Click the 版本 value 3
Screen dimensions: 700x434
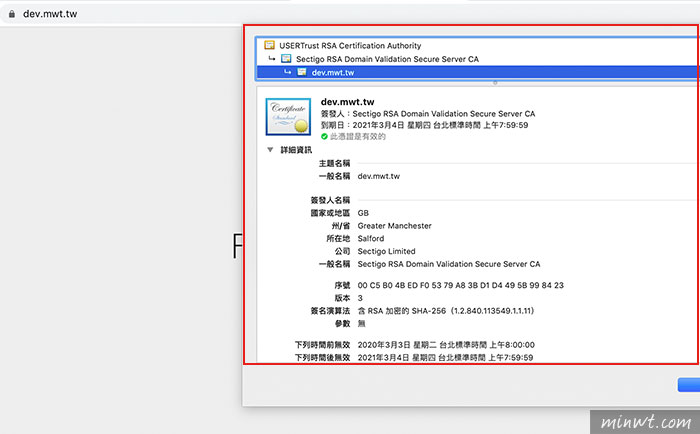pyautogui.click(x=360, y=298)
